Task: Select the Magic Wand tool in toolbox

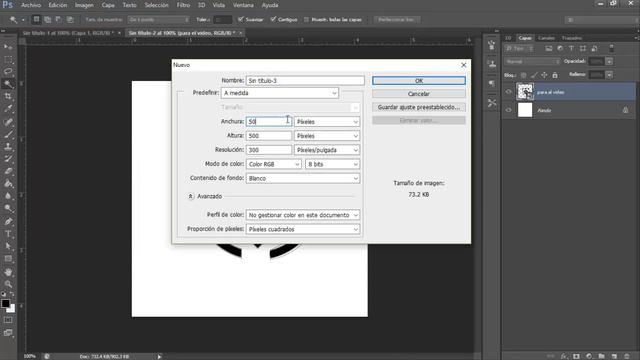Action: pyautogui.click(x=8, y=84)
